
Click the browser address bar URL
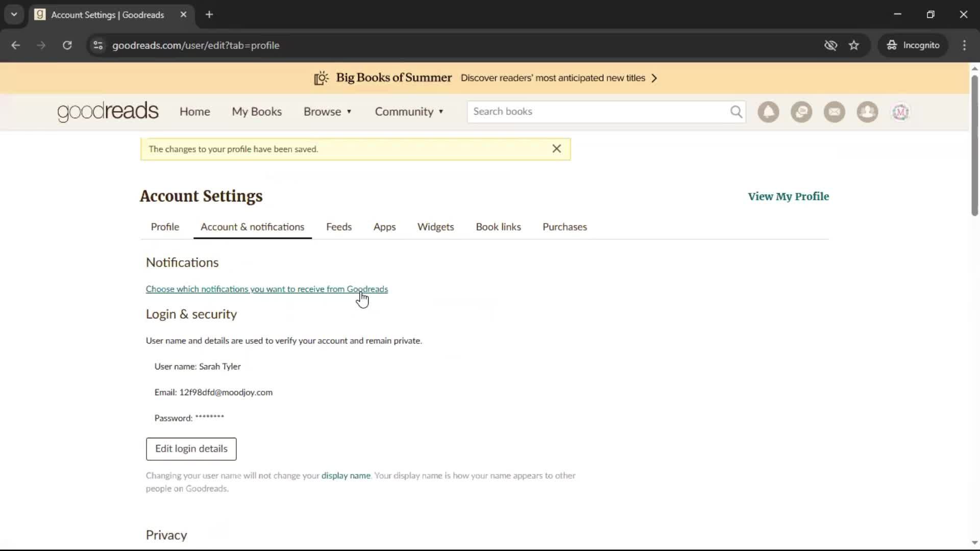click(196, 45)
